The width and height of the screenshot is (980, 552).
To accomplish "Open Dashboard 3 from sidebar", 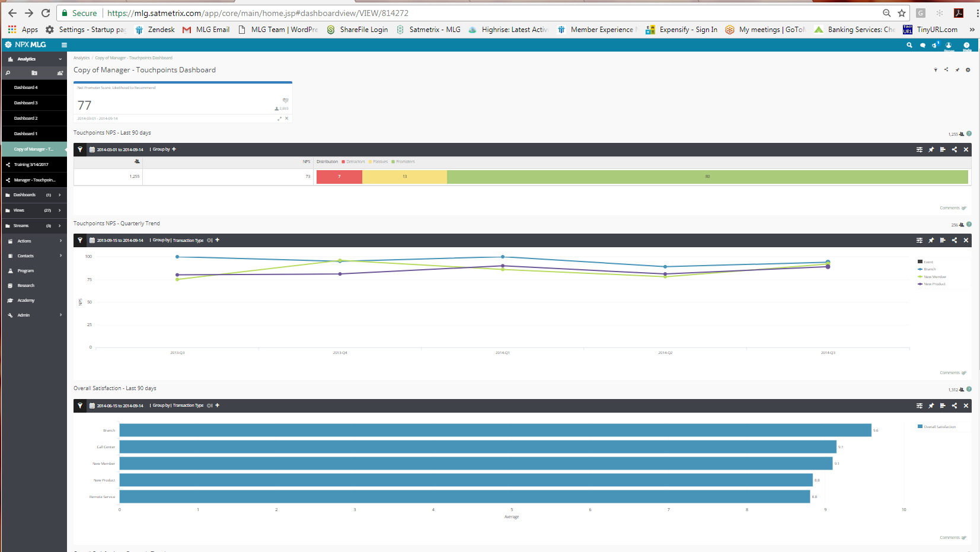I will 26,103.
